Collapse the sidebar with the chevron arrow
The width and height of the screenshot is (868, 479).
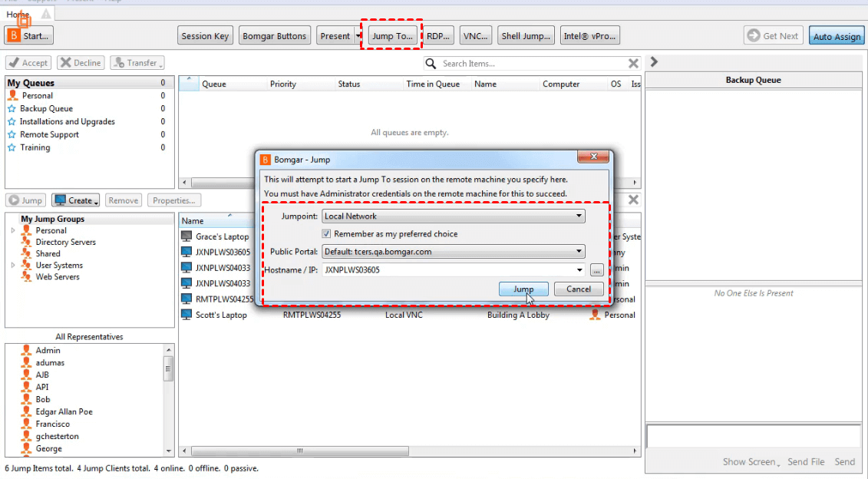pos(654,61)
